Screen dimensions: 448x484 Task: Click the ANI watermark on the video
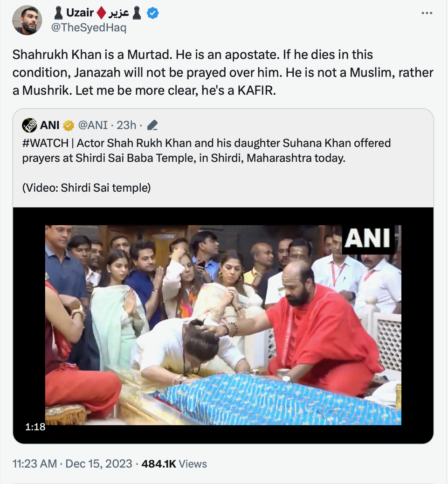tap(367, 238)
